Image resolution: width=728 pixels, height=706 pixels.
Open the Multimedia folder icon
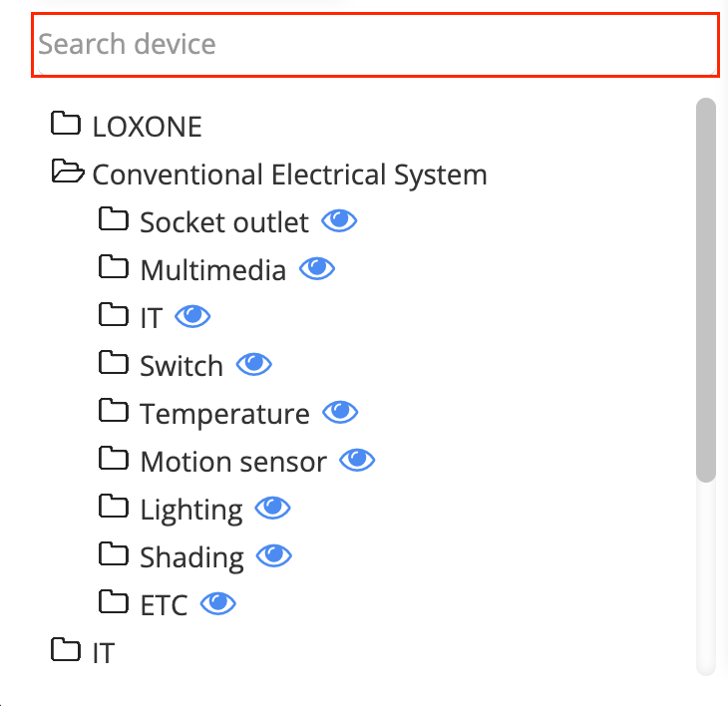[114, 266]
